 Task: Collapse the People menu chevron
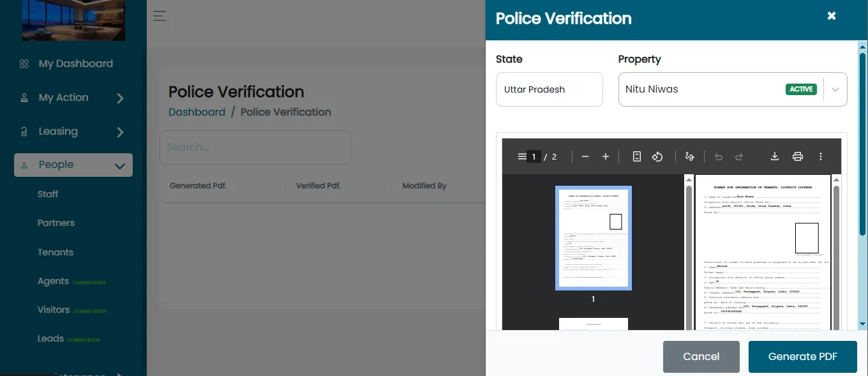tap(119, 166)
